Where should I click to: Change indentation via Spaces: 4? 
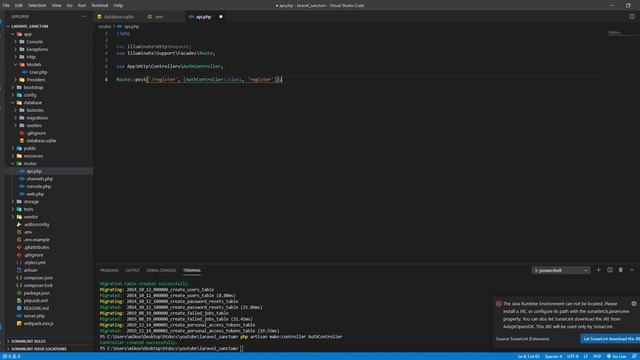coord(553,356)
